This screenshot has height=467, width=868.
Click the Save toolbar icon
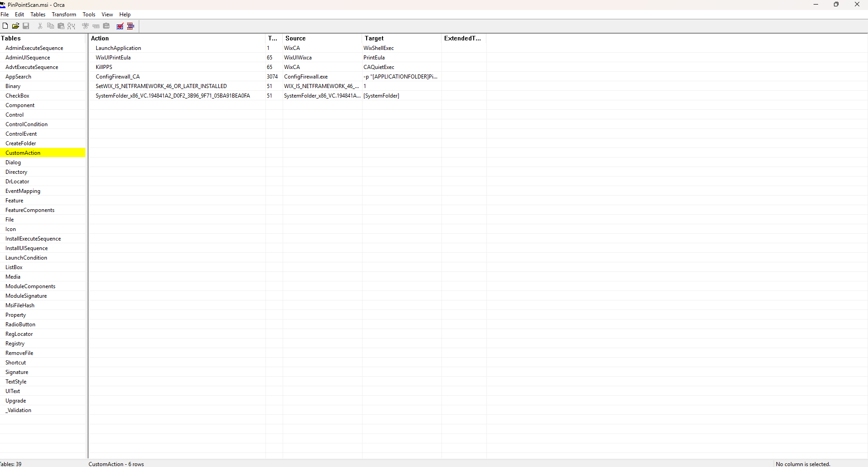pos(26,26)
